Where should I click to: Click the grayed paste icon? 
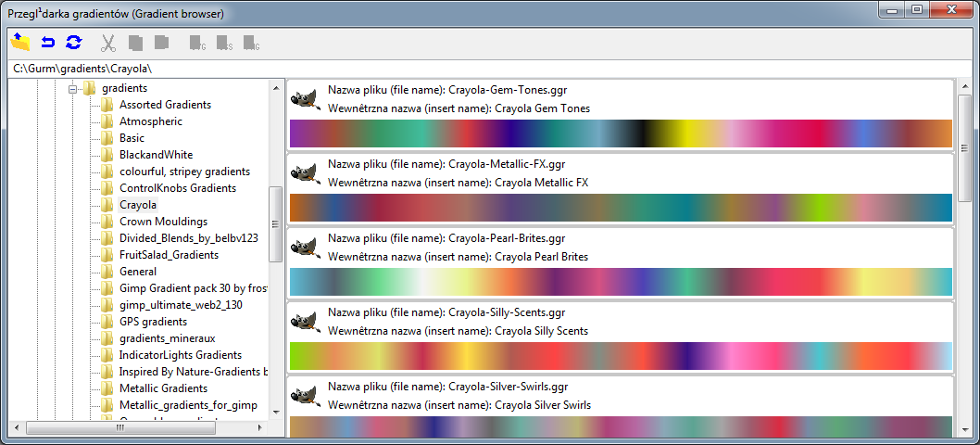162,43
